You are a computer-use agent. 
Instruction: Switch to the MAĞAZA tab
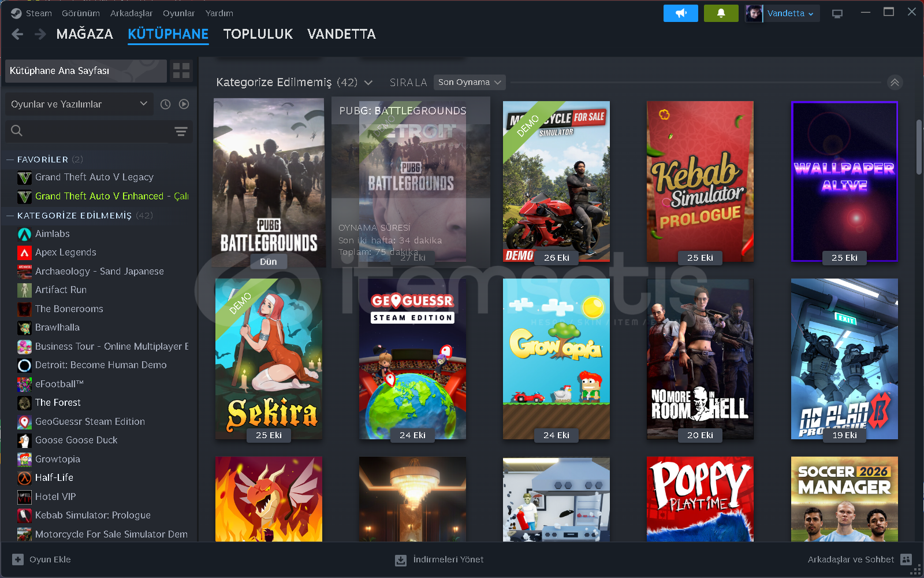(85, 34)
